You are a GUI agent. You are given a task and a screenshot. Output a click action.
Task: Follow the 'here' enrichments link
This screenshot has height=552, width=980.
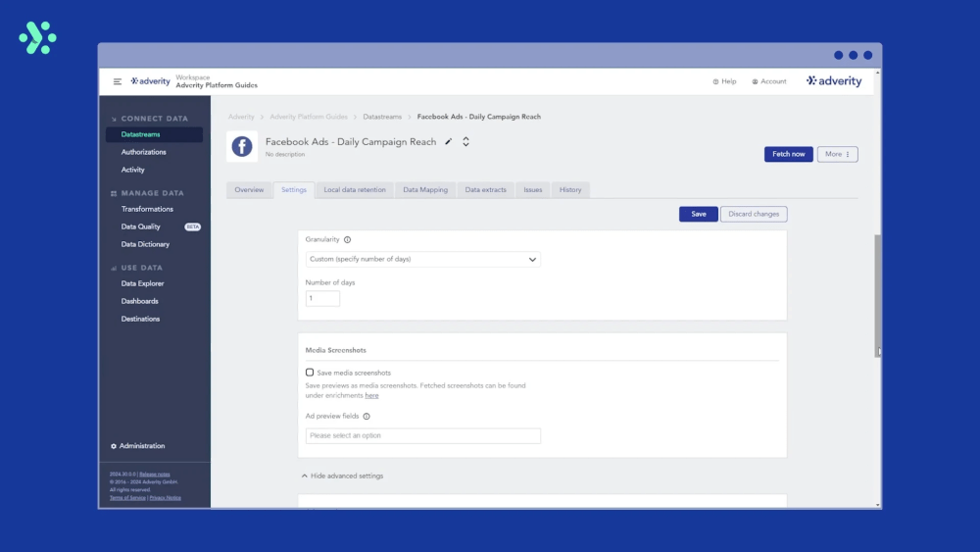(x=371, y=396)
